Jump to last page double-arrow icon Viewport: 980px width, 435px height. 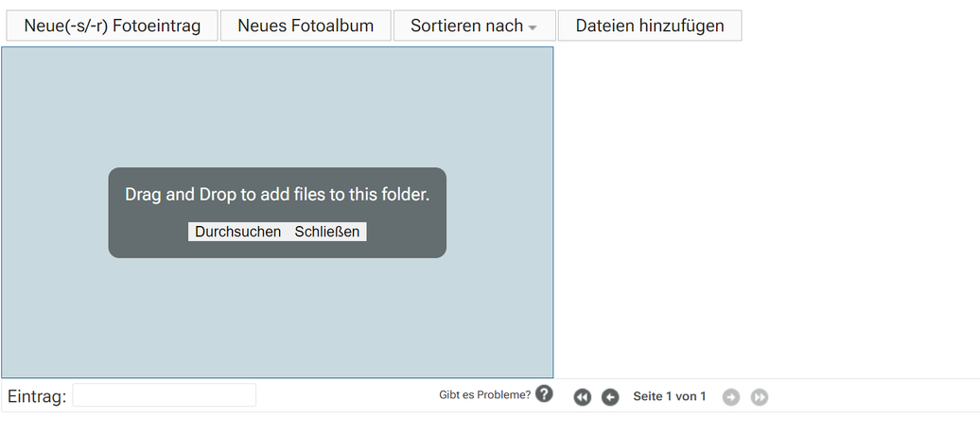pos(760,397)
